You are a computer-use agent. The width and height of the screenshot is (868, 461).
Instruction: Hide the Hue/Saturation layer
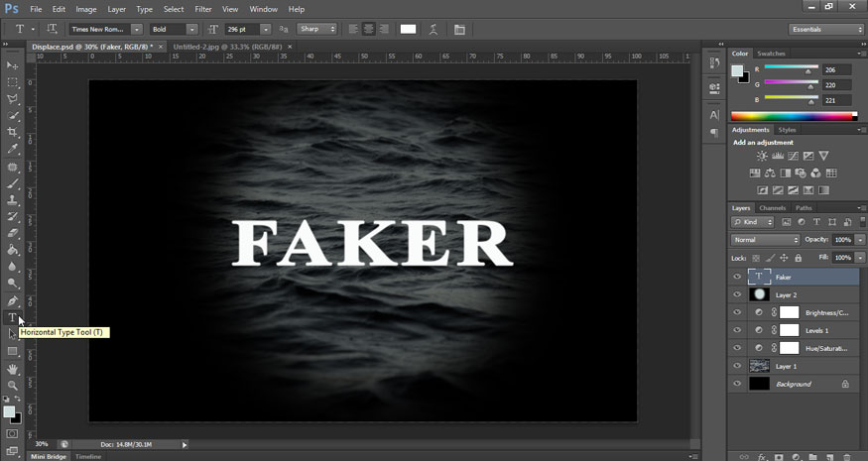coord(737,348)
